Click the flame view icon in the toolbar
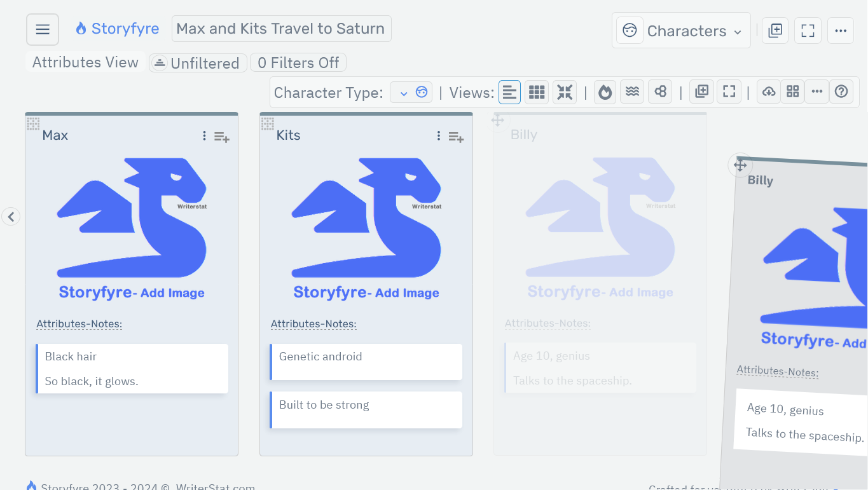868x490 pixels. point(604,92)
